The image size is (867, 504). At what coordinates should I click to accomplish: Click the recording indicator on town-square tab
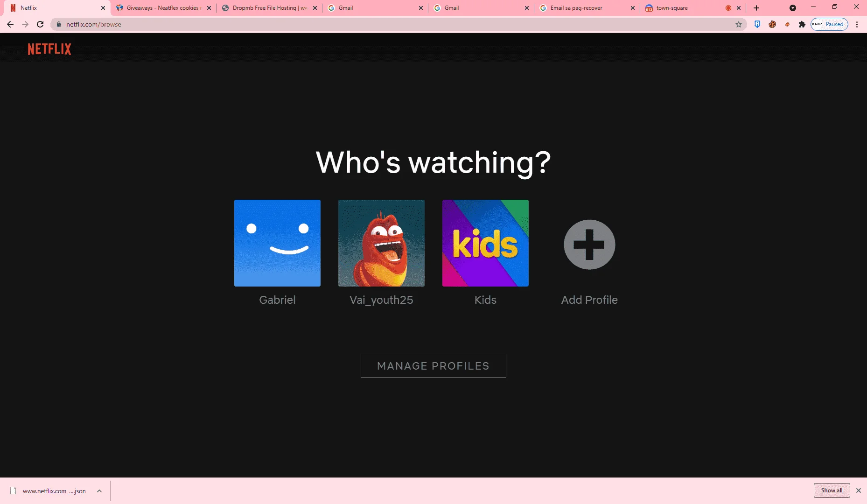[728, 8]
